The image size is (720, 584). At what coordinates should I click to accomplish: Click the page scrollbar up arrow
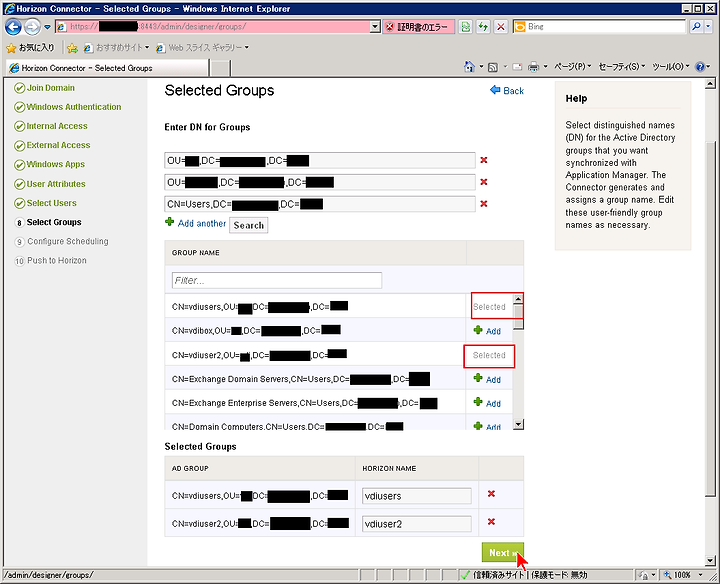point(710,84)
